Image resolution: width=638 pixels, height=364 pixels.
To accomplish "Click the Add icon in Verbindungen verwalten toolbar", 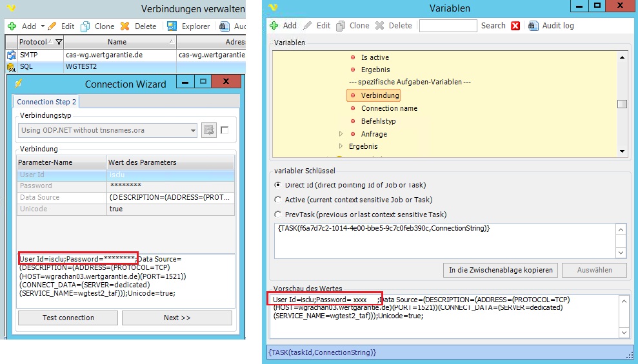I will (x=12, y=26).
